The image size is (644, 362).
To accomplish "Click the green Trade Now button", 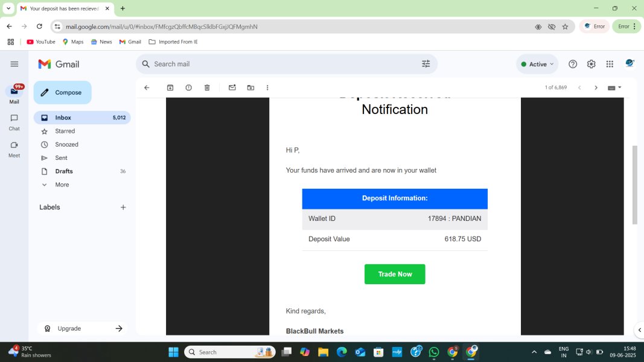I will [395, 274].
